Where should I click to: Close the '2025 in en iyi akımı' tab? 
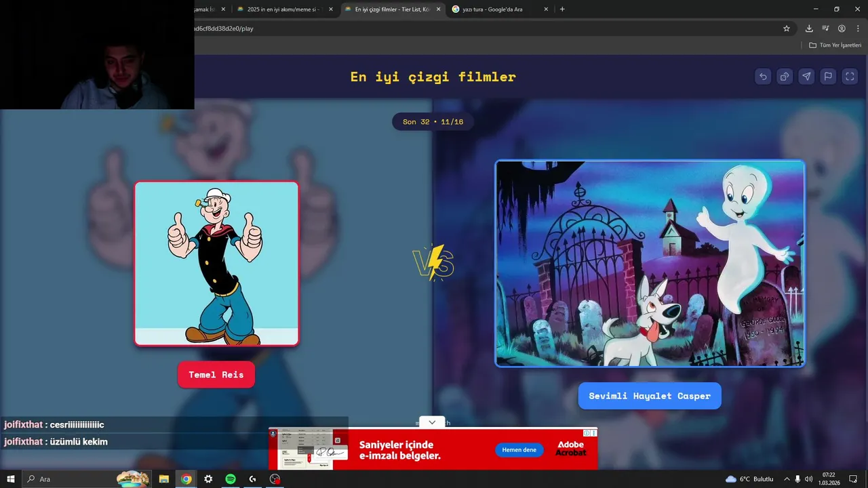(331, 9)
